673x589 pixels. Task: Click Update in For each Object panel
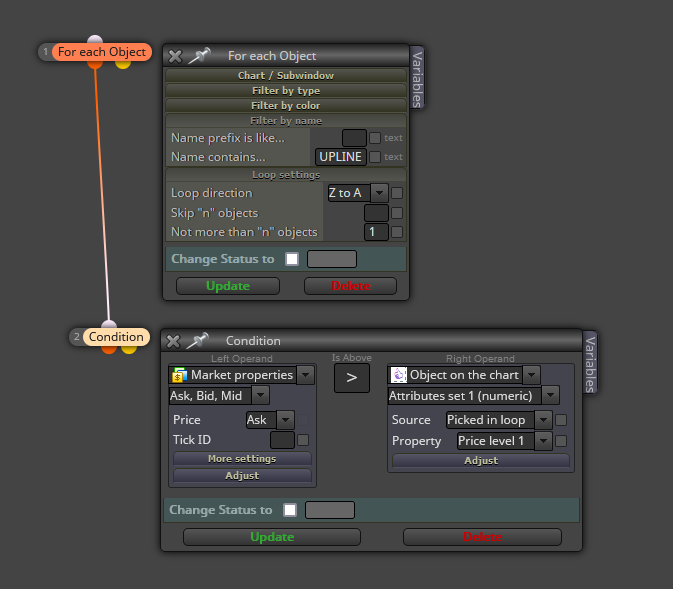click(228, 286)
